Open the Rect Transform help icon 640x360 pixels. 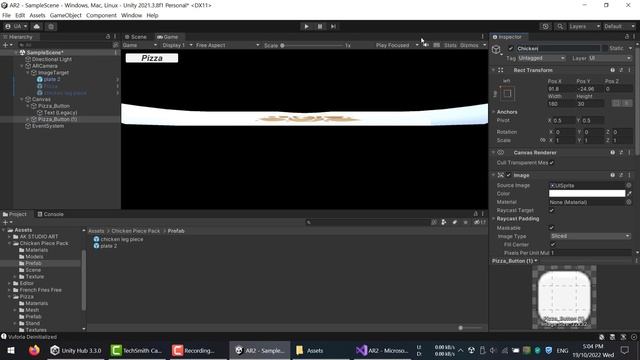point(612,70)
